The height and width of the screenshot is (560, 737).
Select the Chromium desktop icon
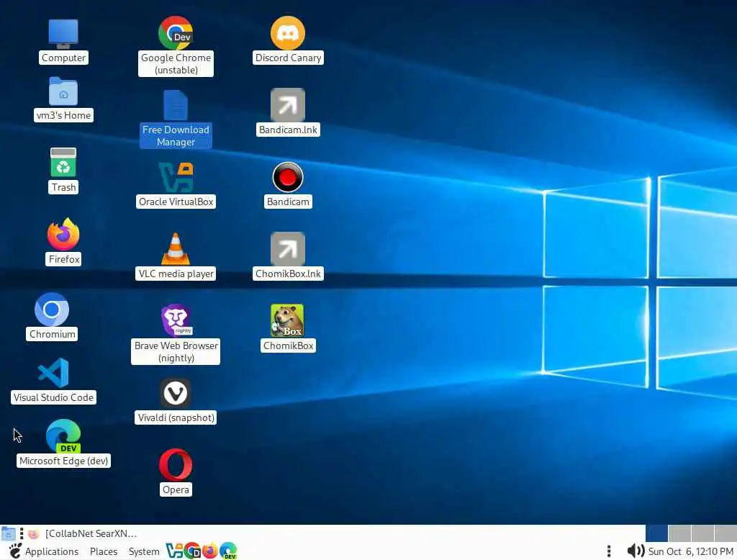pos(52,310)
